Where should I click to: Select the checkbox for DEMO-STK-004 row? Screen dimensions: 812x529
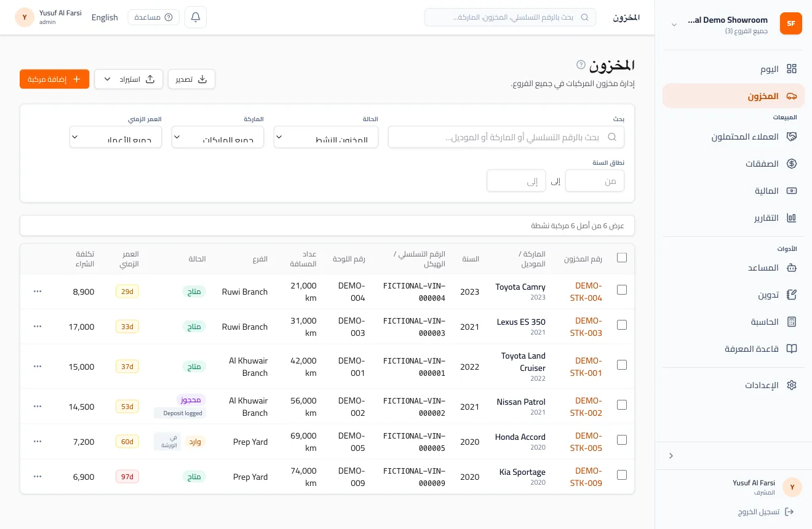[x=622, y=290]
